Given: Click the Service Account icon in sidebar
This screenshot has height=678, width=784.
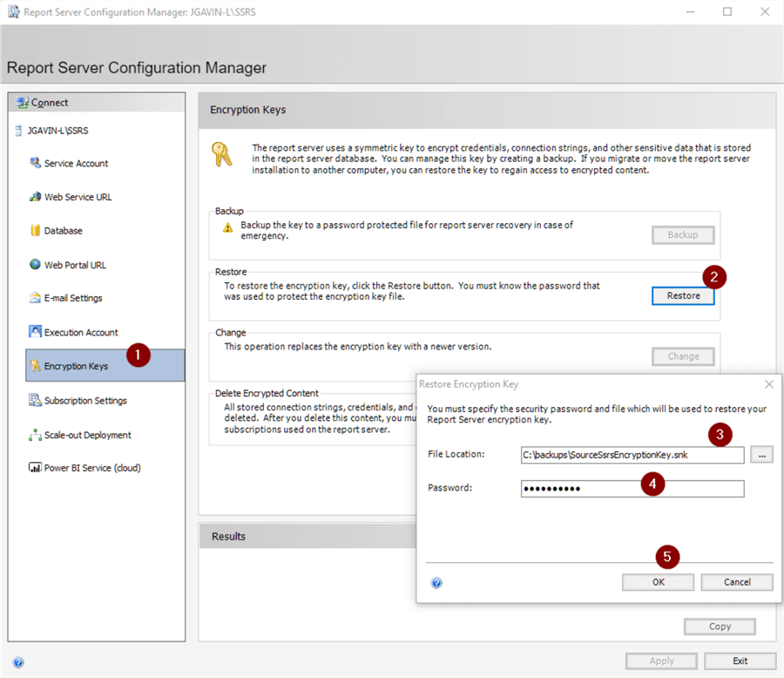Looking at the screenshot, I should pos(35,163).
